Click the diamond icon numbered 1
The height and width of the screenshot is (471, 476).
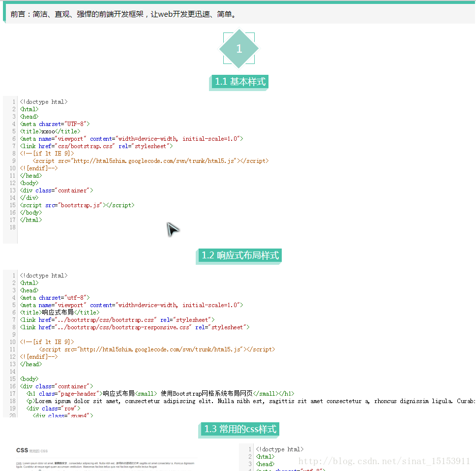pyautogui.click(x=239, y=49)
